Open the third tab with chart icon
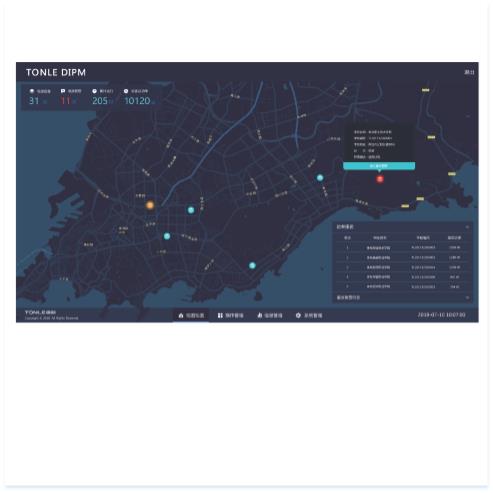This screenshot has height=493, width=493. click(x=270, y=315)
